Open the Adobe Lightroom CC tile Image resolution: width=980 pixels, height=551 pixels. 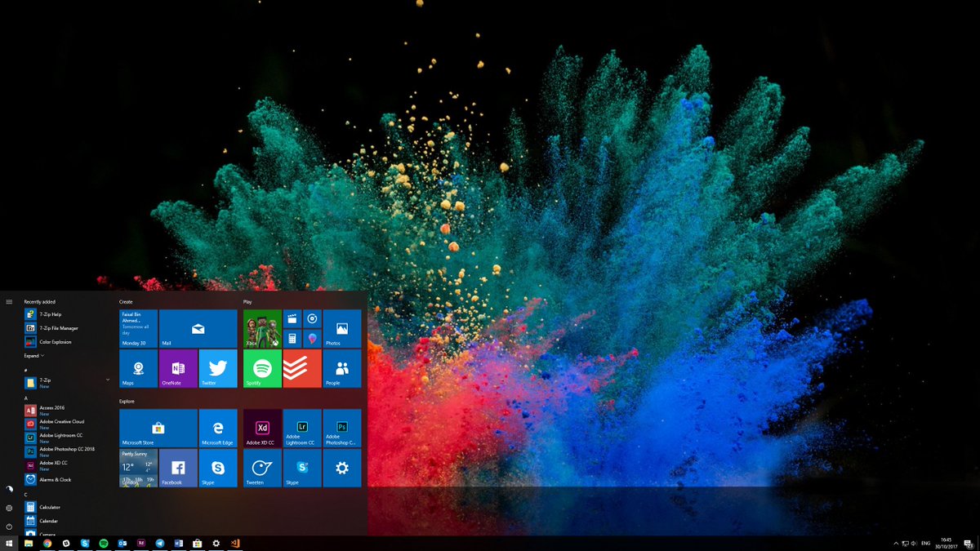(x=302, y=429)
